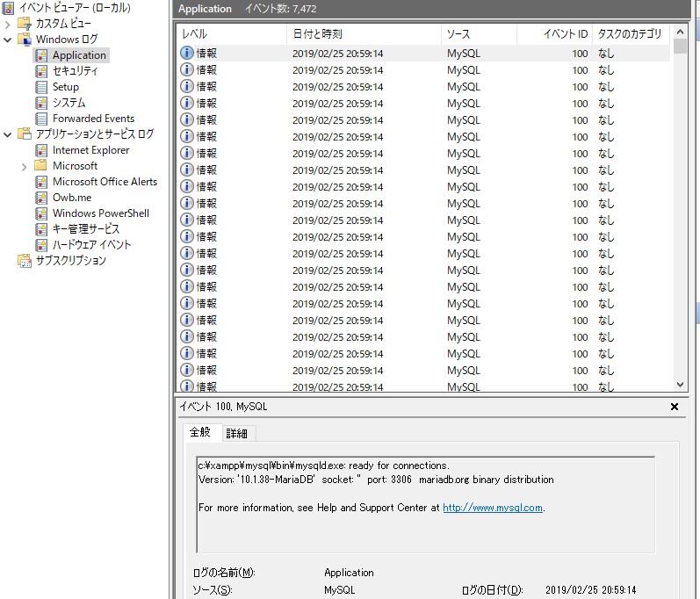700x599 pixels.
Task: Click the Windows PowerShell log icon
Action: [x=41, y=213]
